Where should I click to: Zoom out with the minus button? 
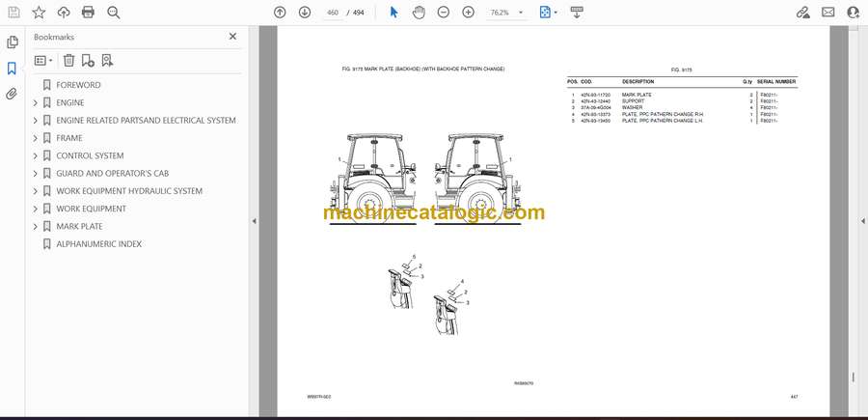(444, 13)
